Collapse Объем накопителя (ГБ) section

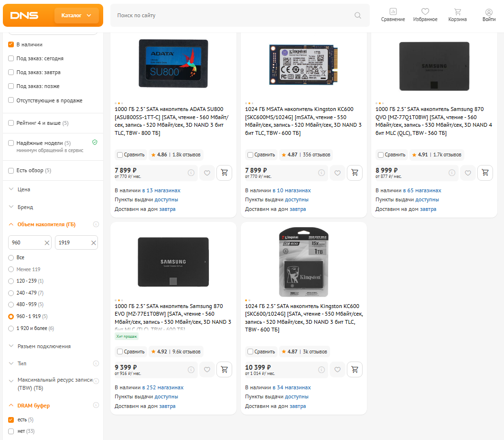[x=46, y=224]
